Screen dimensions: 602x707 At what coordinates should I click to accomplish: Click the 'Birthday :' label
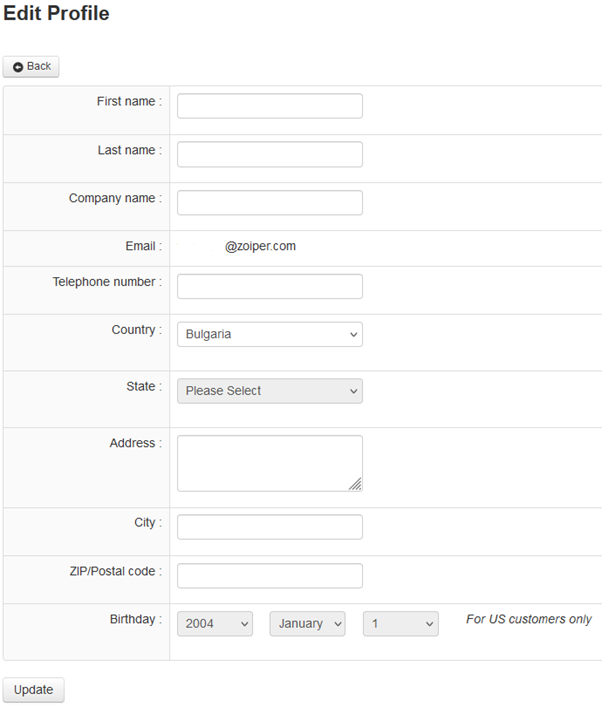point(135,619)
